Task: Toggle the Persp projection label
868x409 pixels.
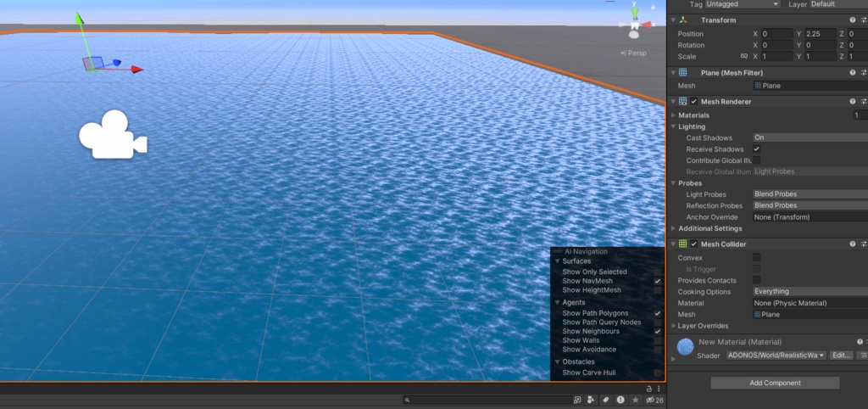Action: tap(633, 53)
